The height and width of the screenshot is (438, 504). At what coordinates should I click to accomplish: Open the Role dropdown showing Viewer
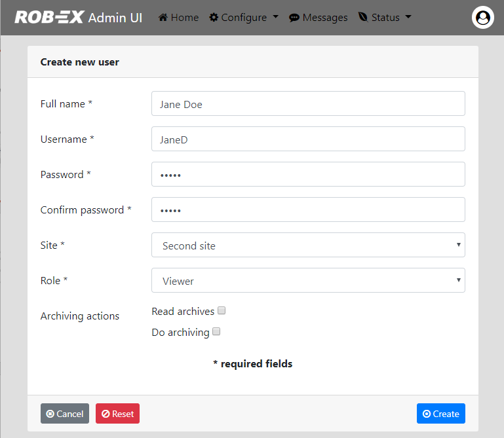pos(308,280)
